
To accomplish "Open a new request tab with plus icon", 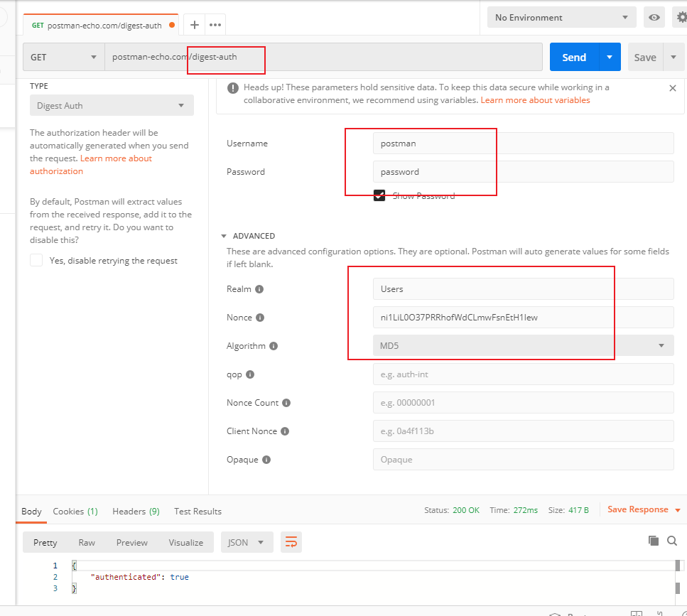I will (x=195, y=25).
